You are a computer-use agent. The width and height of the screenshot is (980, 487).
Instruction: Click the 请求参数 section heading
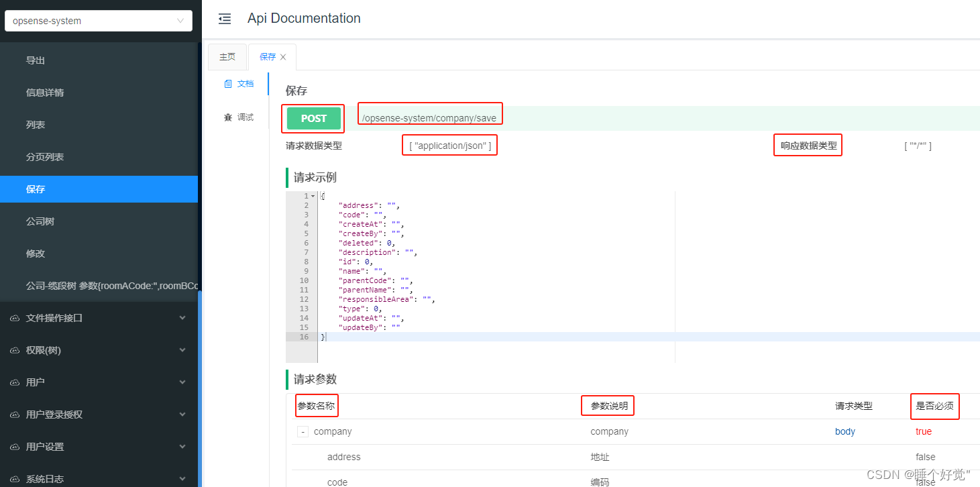click(x=315, y=379)
